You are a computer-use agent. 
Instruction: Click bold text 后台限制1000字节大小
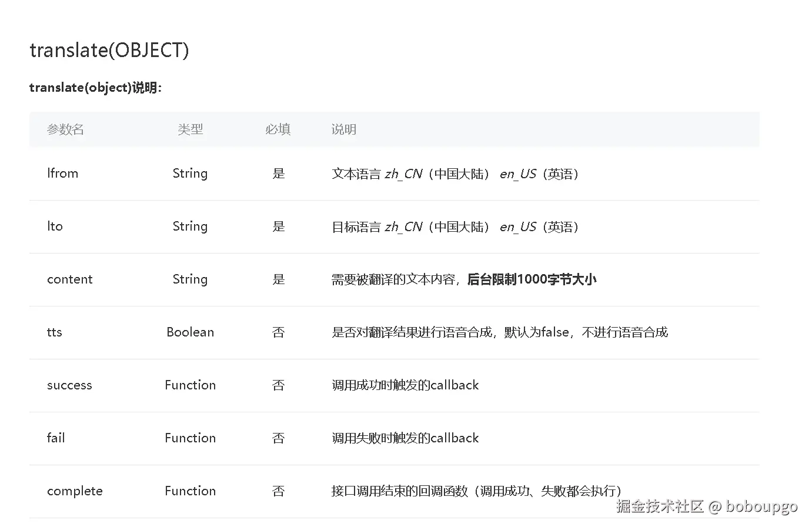point(532,279)
